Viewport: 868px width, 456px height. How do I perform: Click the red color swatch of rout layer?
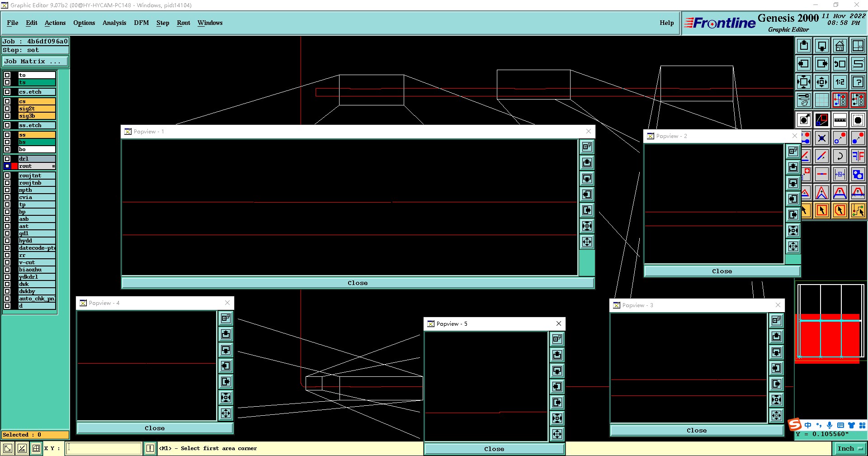point(14,166)
